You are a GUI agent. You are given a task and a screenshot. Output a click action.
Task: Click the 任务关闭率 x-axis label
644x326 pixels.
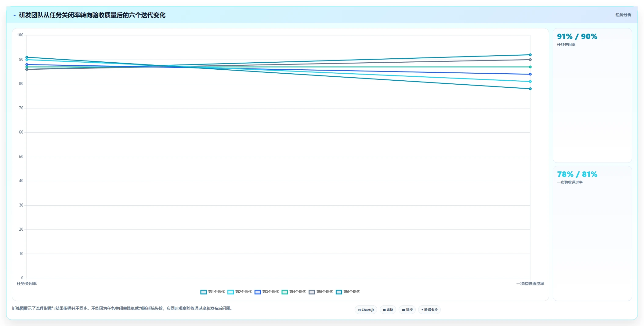(x=27, y=284)
